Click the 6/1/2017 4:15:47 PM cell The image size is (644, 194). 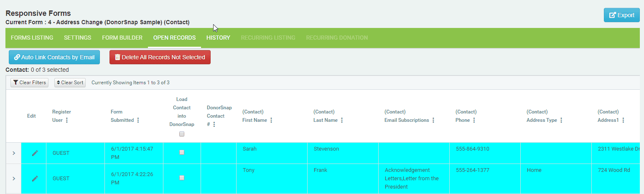(134, 153)
